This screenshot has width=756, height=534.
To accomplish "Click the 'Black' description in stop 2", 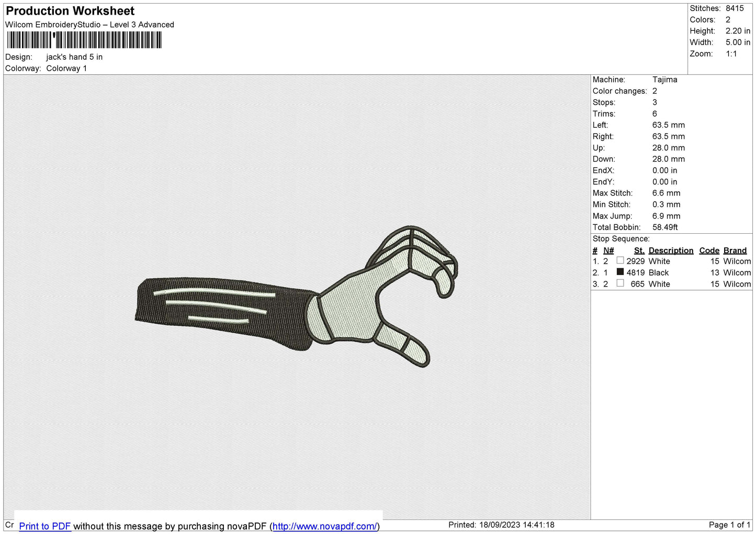I will [x=659, y=272].
